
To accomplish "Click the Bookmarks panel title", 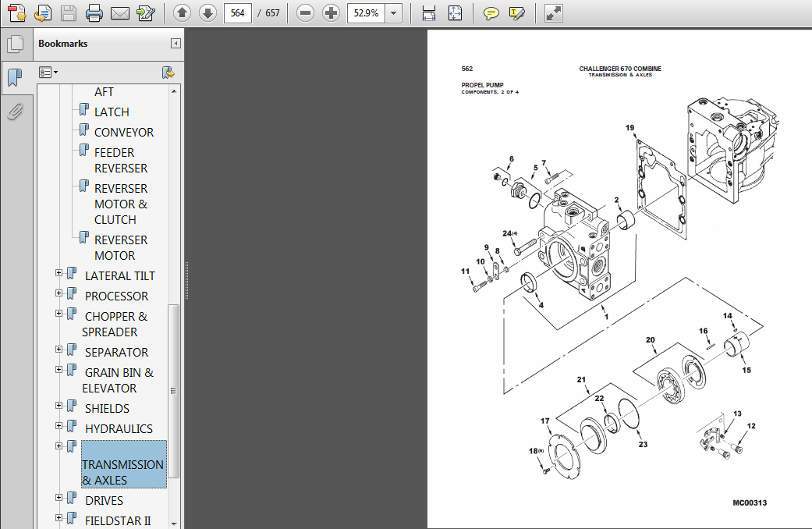I will point(62,44).
